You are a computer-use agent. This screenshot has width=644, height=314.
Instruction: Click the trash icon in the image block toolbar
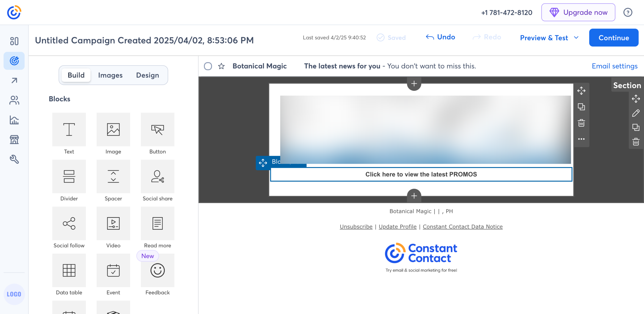tap(581, 123)
